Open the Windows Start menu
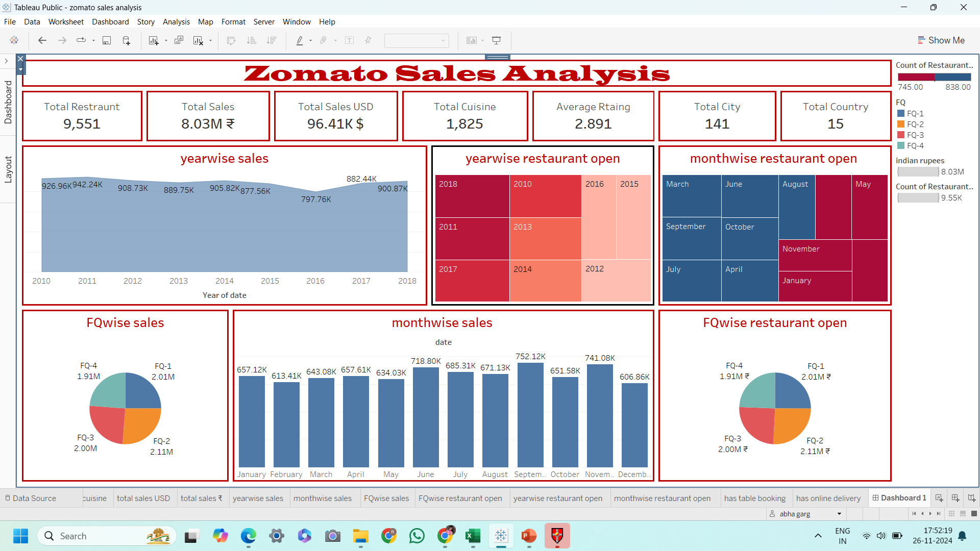The width and height of the screenshot is (980, 551). pos(21,536)
